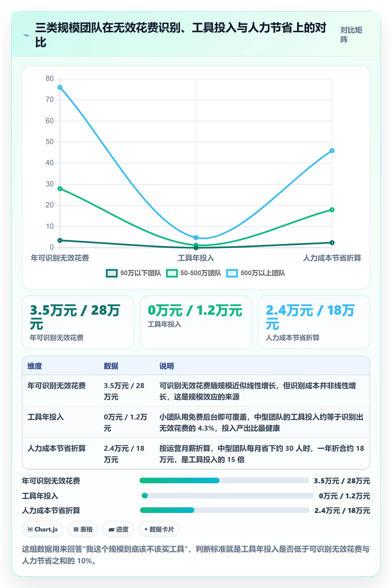
Task: Click the 50-500万团队 data point at 人力成本节省折算
Action: [x=332, y=210]
